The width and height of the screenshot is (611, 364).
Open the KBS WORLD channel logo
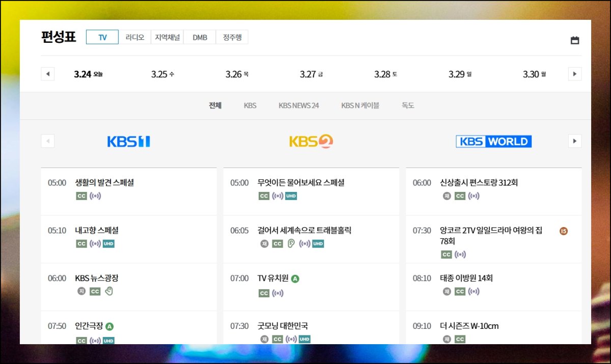[x=493, y=142]
